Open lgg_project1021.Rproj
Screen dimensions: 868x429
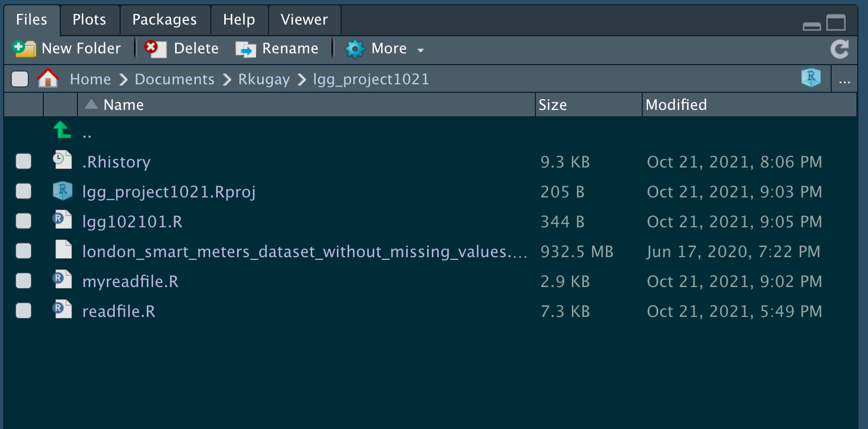[x=169, y=192]
